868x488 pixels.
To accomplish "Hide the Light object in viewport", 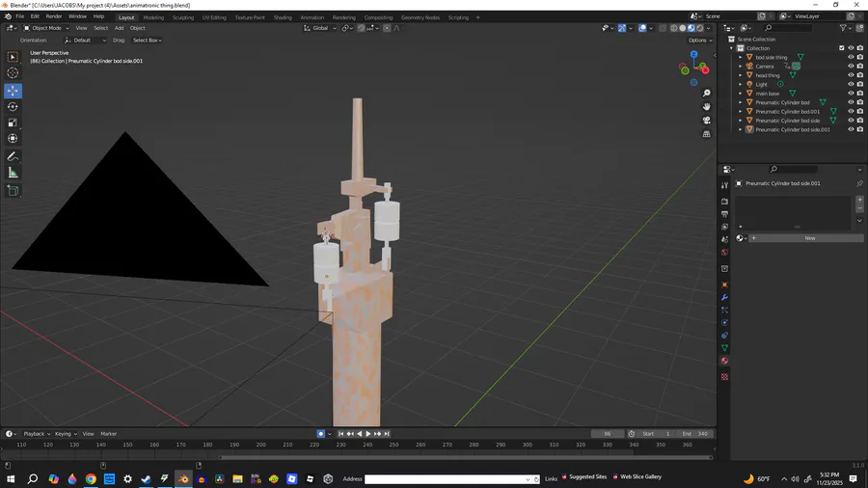I will 851,84.
